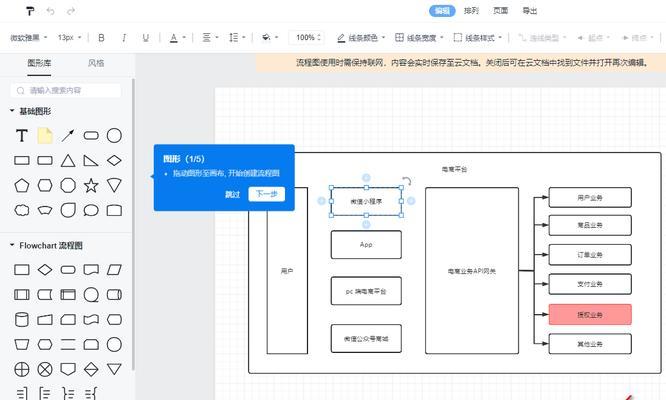This screenshot has height=400, width=666.
Task: Select the Text T shape
Action: coord(22,136)
